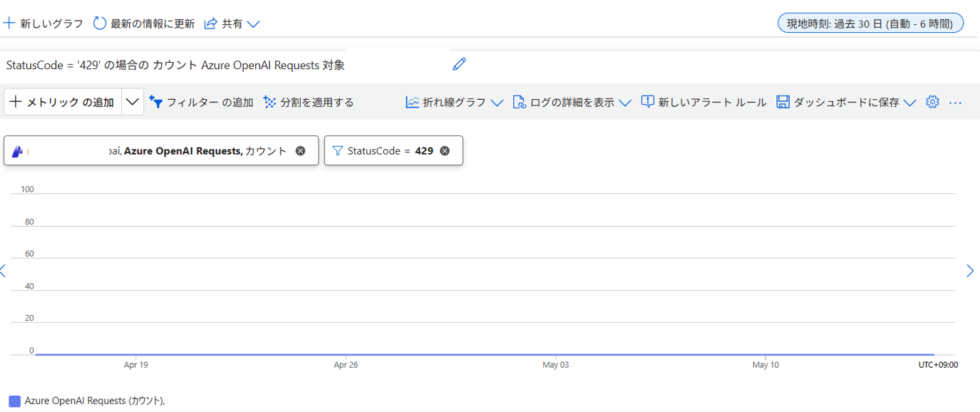Expand the メトリックの追加 split-button arrow
The image size is (980, 412).
pos(133,102)
